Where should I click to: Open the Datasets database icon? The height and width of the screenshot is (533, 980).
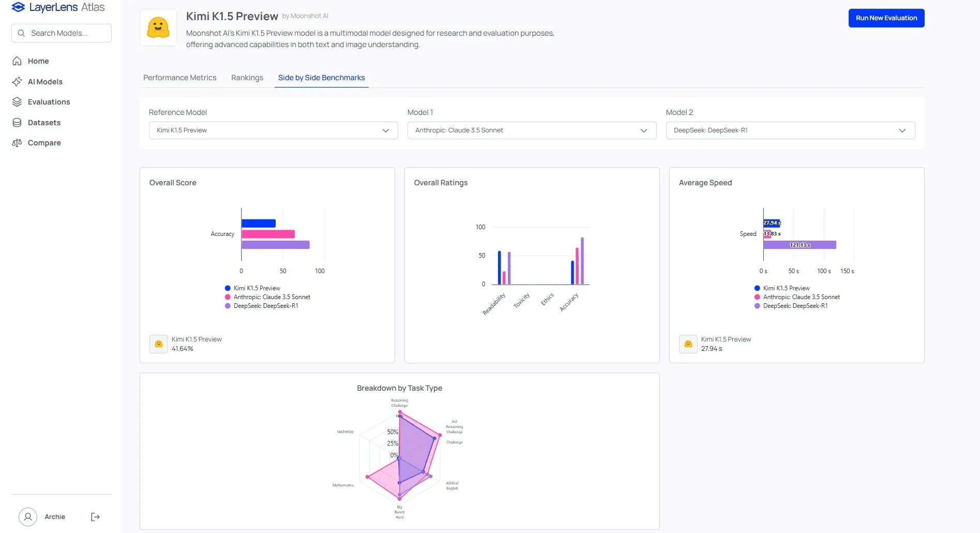pyautogui.click(x=17, y=123)
